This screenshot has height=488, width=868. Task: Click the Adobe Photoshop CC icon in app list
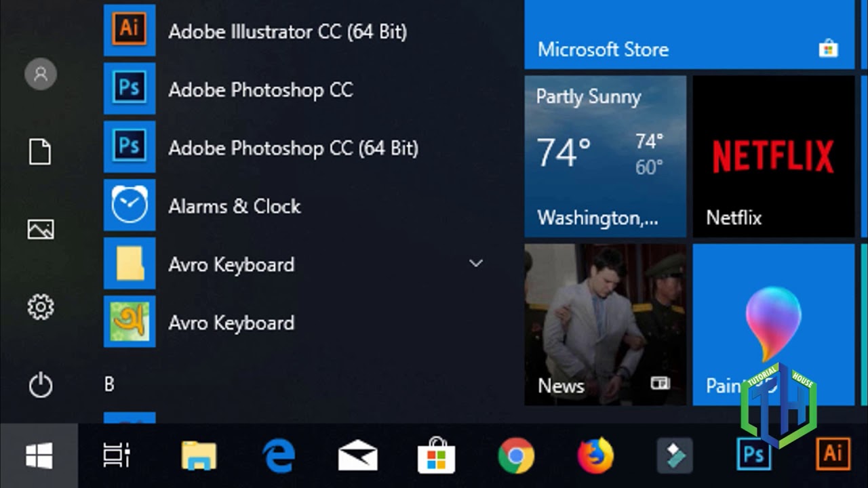pos(130,89)
